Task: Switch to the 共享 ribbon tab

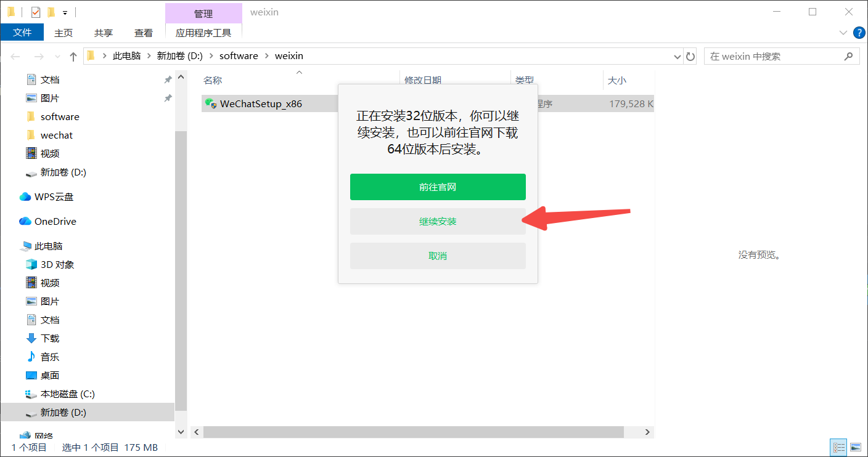Action: tap(104, 33)
